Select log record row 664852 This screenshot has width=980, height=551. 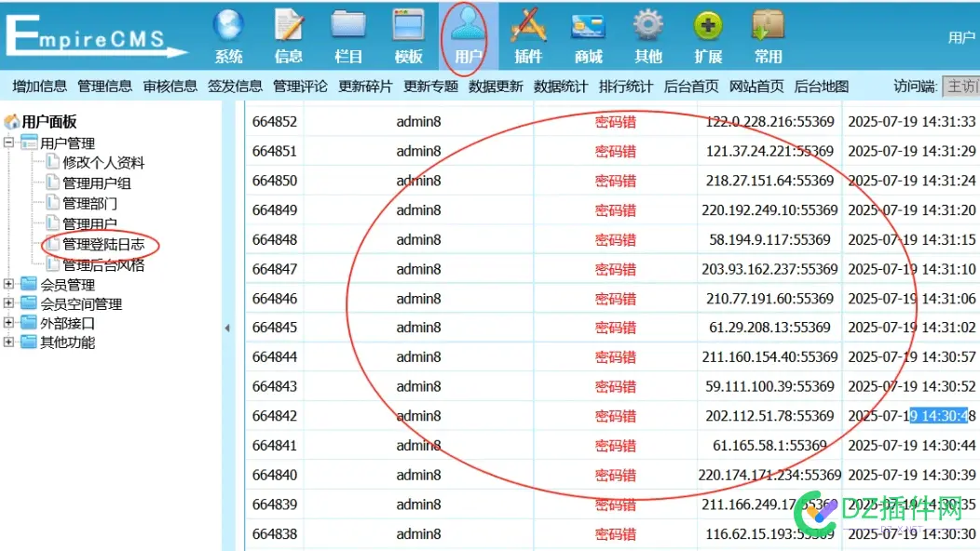point(274,121)
